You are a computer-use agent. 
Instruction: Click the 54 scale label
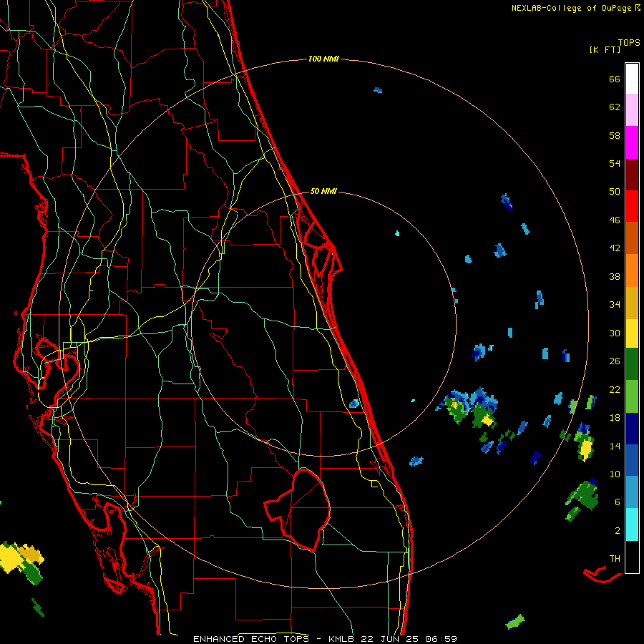pos(615,163)
